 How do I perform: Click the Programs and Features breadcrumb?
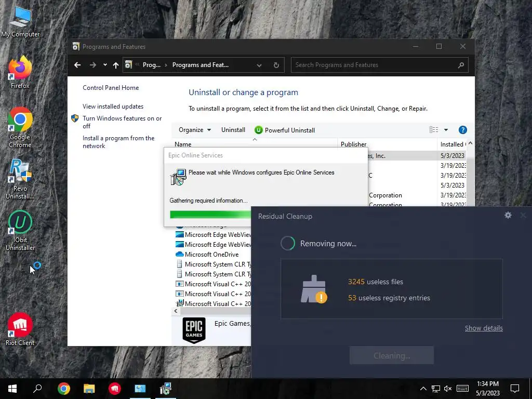[x=200, y=65]
